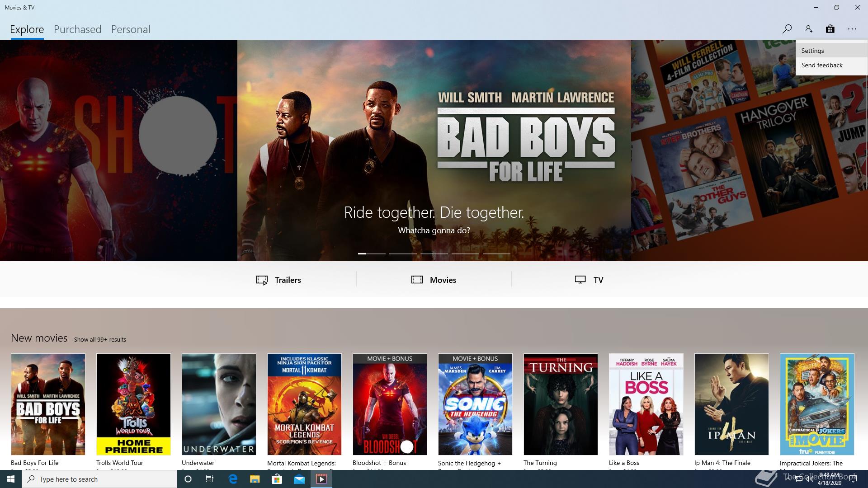This screenshot has width=868, height=488.
Task: Click the account sign-in icon
Action: [808, 29]
